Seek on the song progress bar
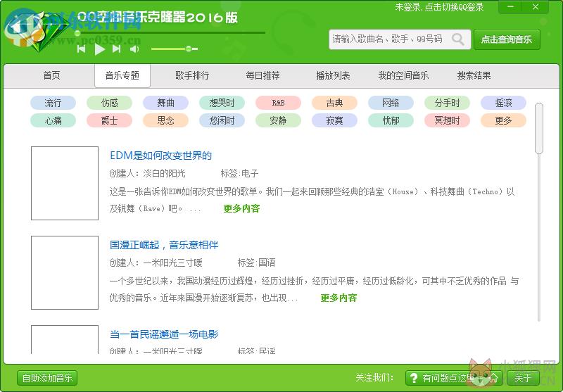Viewport: 563px width, 392px height. [171, 33]
